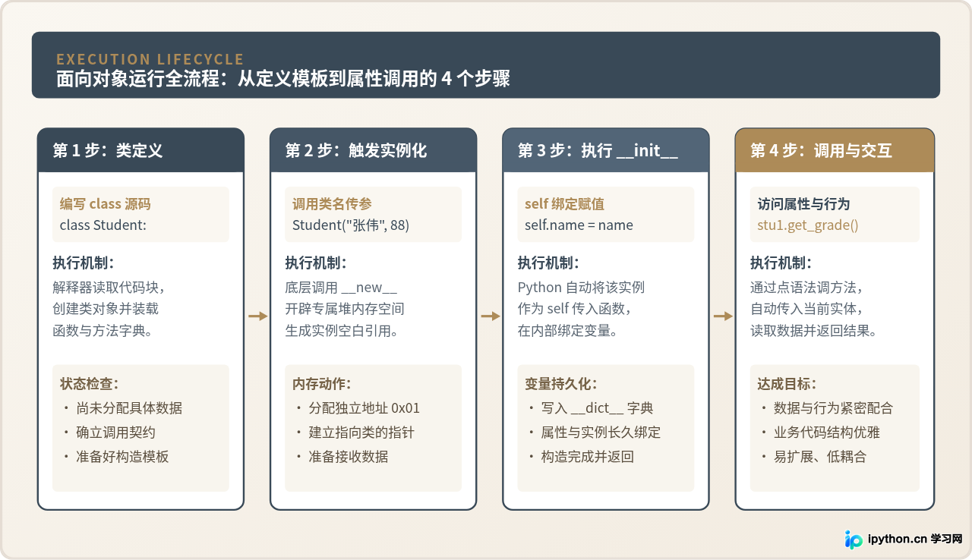Click the bullet '确立调用契约'
Screen dimensions: 972x560
click(116, 433)
